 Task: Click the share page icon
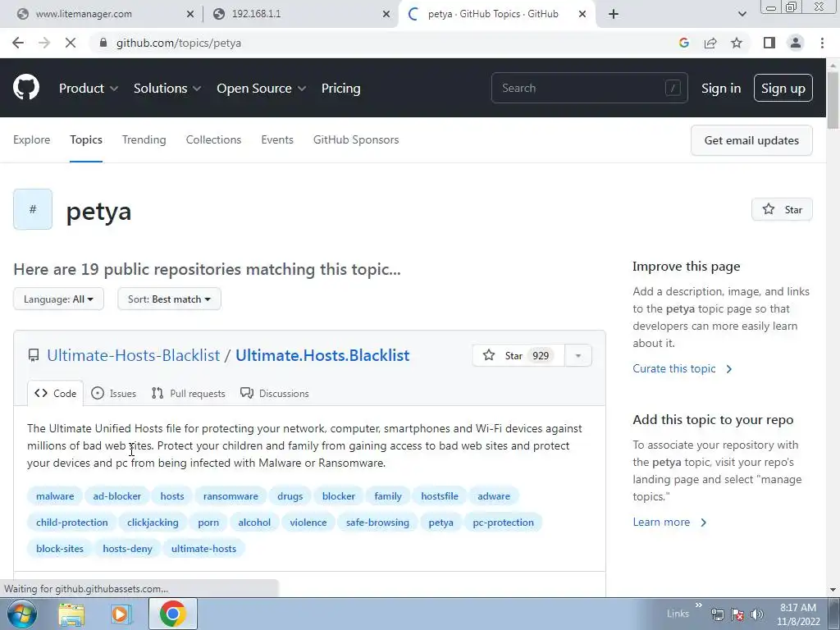pyautogui.click(x=710, y=43)
